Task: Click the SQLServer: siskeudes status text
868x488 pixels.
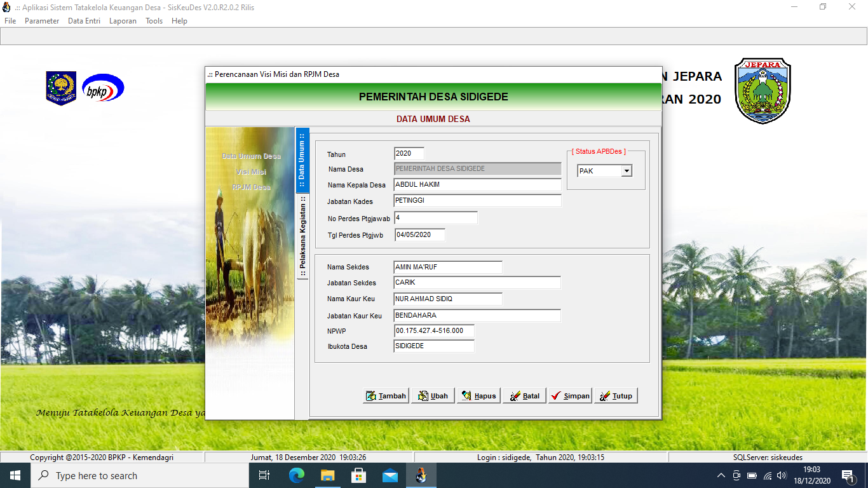Action: [x=768, y=457]
